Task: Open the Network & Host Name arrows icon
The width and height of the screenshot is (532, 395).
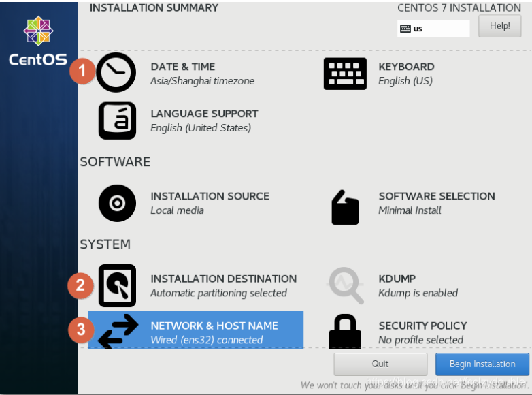Action: point(118,331)
